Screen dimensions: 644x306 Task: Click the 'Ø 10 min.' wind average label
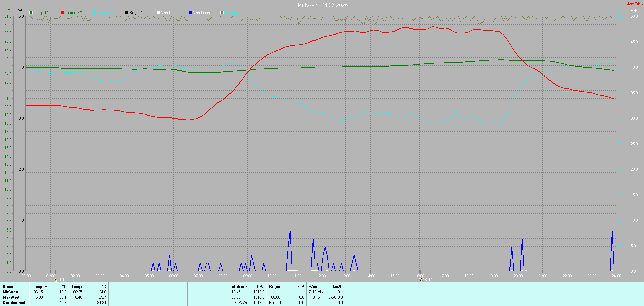316,292
